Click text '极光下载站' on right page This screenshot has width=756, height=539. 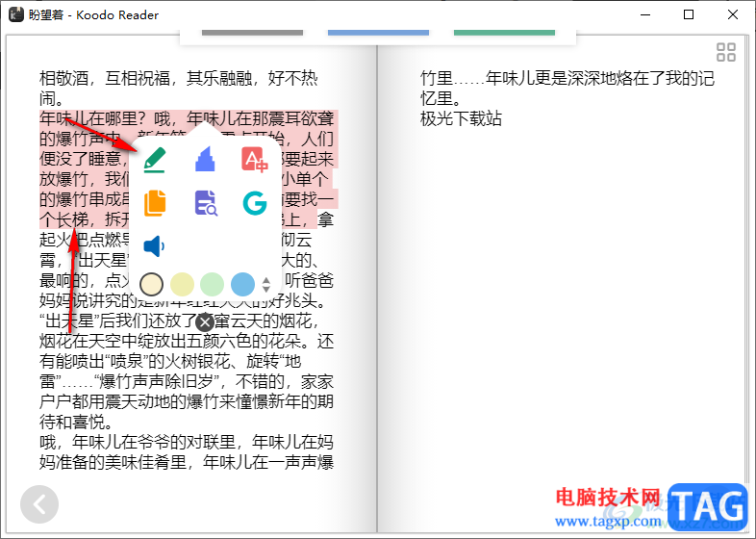tap(461, 118)
